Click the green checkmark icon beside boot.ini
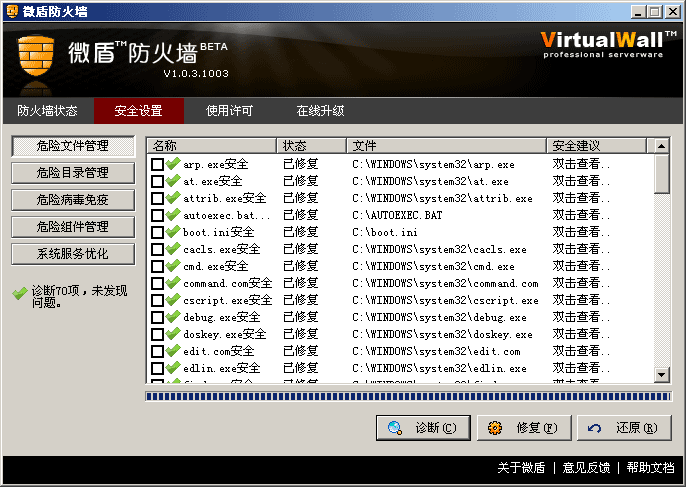The image size is (686, 487). pyautogui.click(x=173, y=232)
